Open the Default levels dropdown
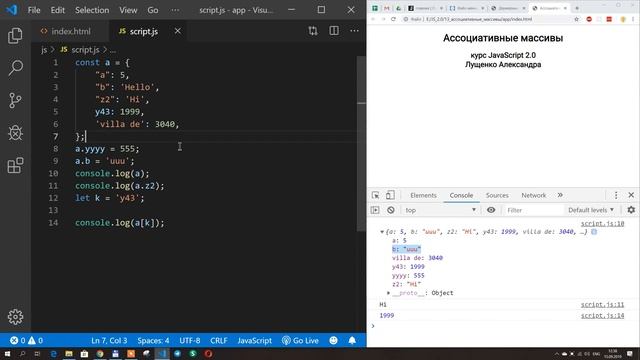 click(591, 210)
